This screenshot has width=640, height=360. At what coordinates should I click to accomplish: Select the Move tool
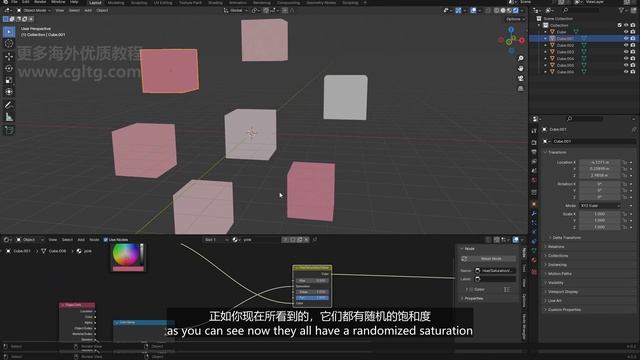click(x=9, y=56)
